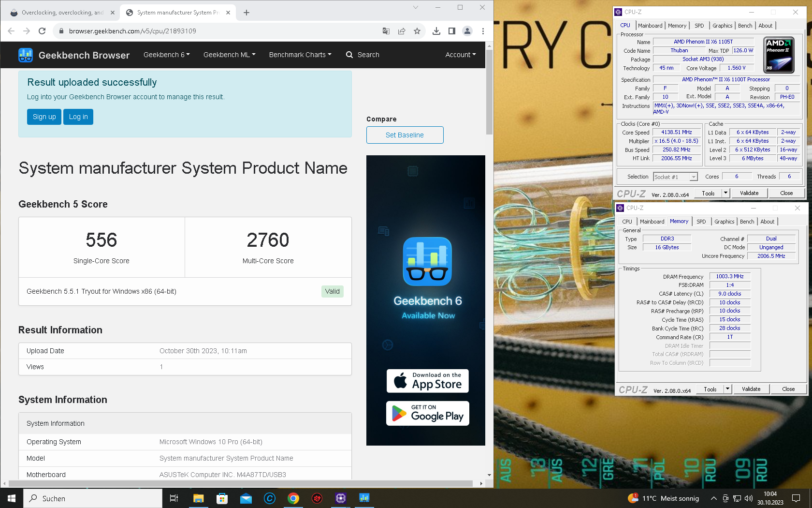812x508 pixels.
Task: Open Tools dropdown arrow in lower CPU-Z
Action: click(727, 389)
